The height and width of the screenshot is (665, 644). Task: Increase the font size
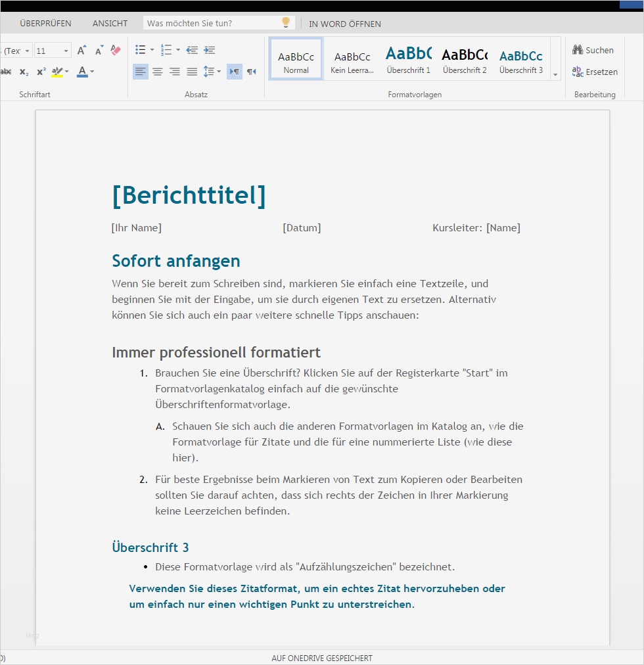(x=81, y=50)
